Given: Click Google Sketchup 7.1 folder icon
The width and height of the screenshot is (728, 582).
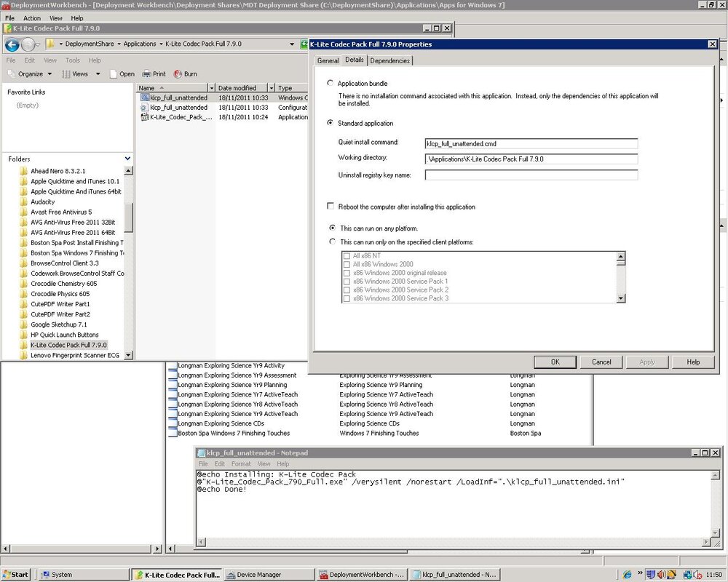Looking at the screenshot, I should pos(24,324).
